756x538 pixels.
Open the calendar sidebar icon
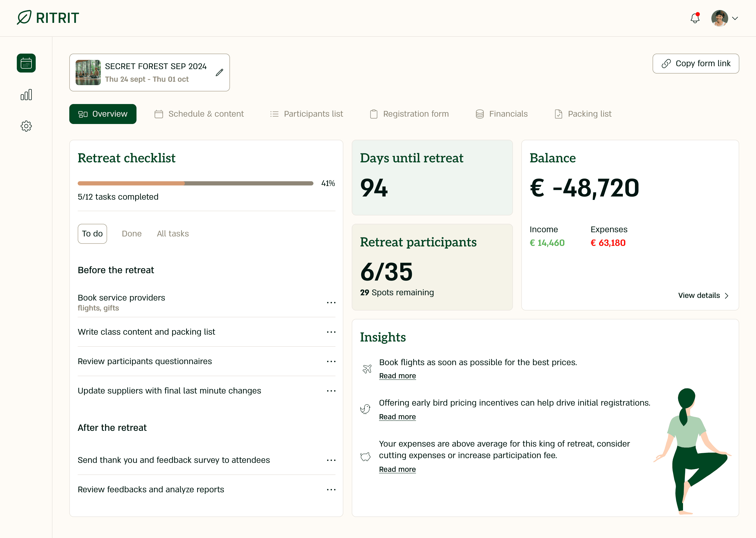pyautogui.click(x=26, y=63)
